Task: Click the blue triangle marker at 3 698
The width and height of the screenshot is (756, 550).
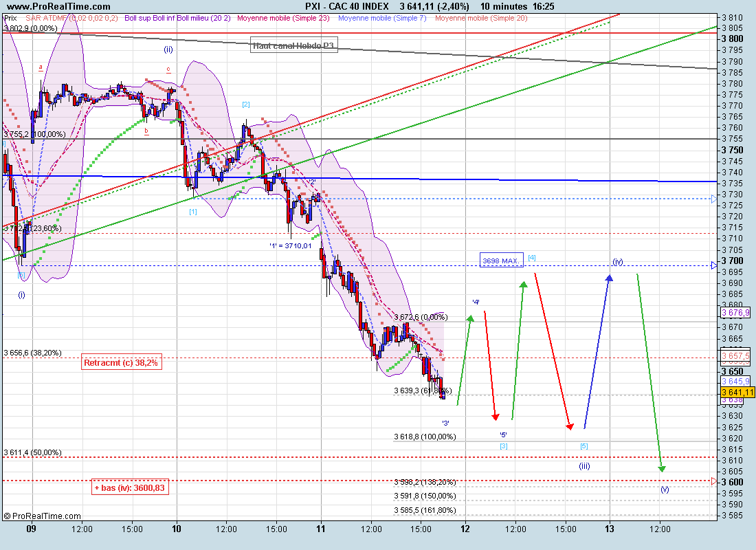Action: point(715,264)
